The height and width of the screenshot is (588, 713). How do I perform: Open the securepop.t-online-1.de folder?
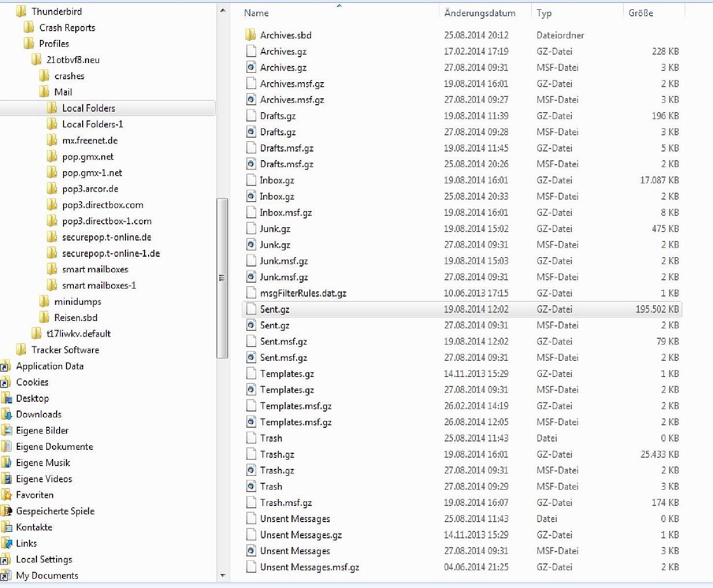pos(111,253)
